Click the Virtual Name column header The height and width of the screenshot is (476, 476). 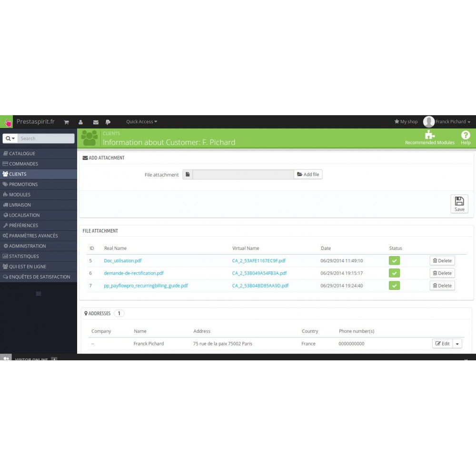(246, 248)
